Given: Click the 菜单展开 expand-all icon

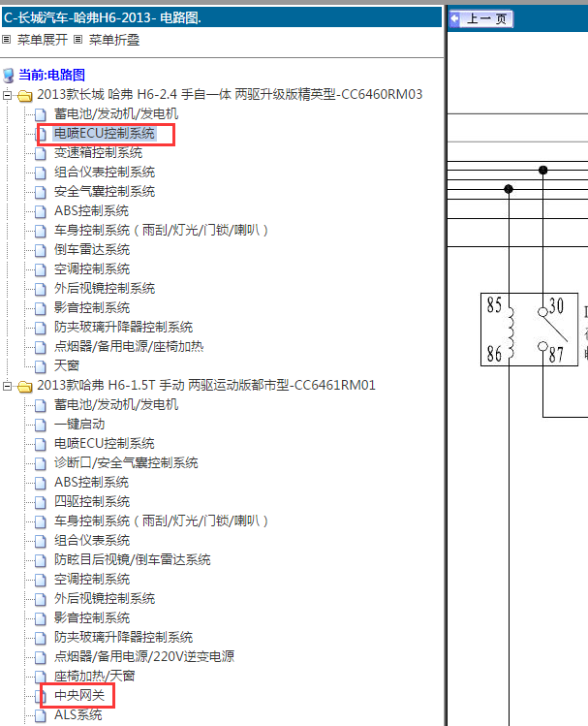Looking at the screenshot, I should [x=7, y=40].
